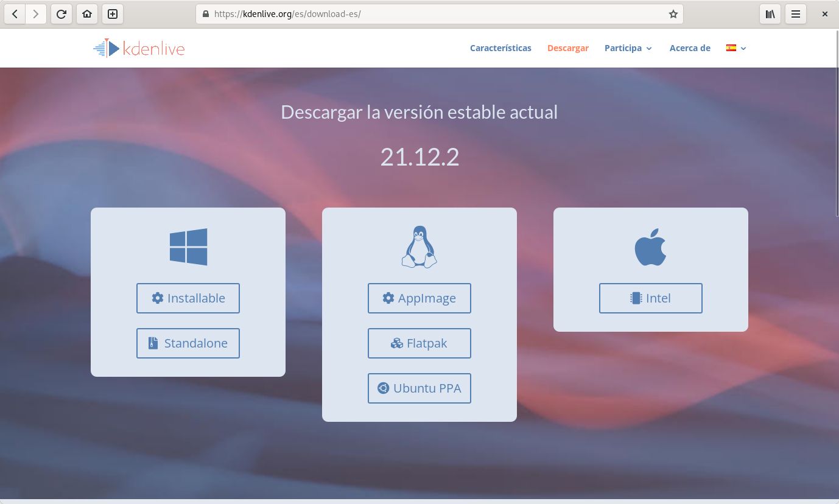
Task: Open a new tab with plus icon
Action: coord(113,14)
